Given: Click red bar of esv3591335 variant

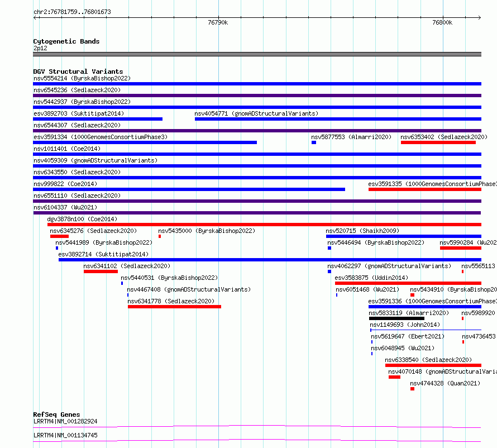Looking at the screenshot, I should coord(425,189).
